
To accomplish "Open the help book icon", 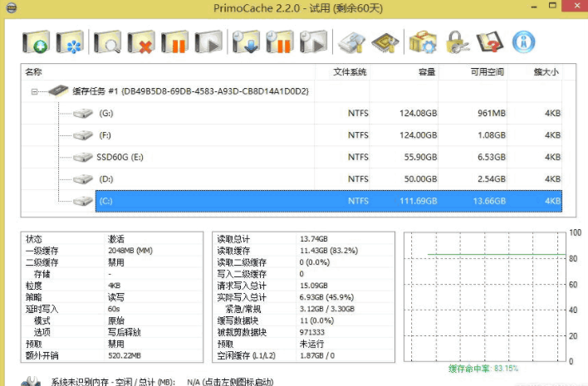I will (x=489, y=42).
